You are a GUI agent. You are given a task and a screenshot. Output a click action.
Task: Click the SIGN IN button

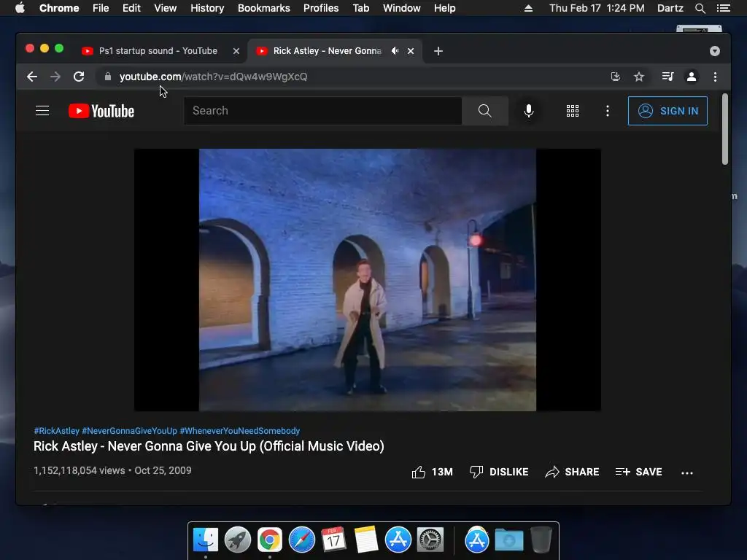coord(667,111)
